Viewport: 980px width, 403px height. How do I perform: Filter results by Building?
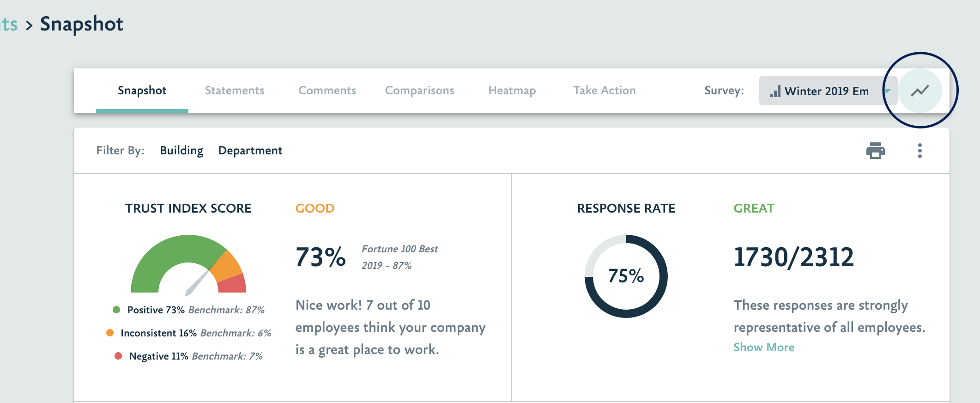(x=181, y=151)
